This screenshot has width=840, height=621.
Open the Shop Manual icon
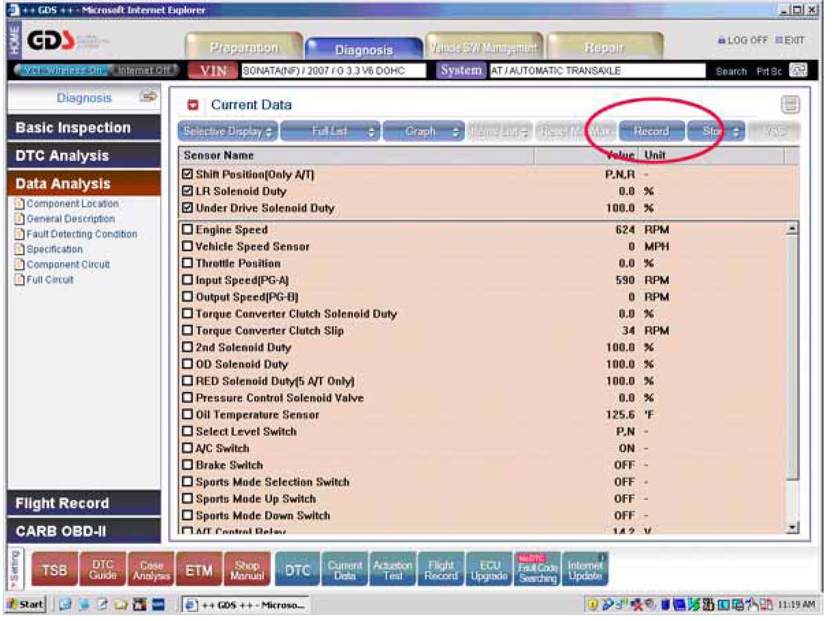[247, 570]
